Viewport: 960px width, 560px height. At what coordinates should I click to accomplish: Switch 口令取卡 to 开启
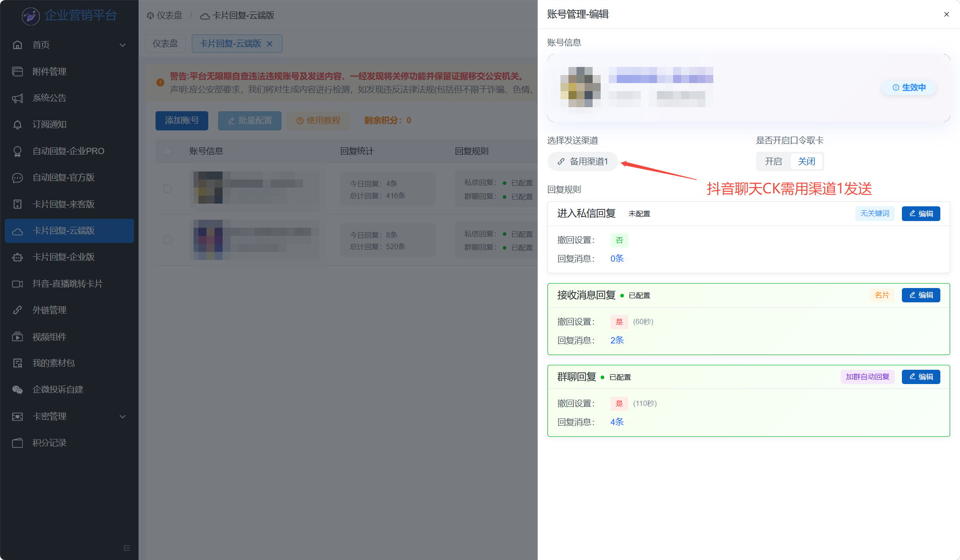click(x=773, y=161)
